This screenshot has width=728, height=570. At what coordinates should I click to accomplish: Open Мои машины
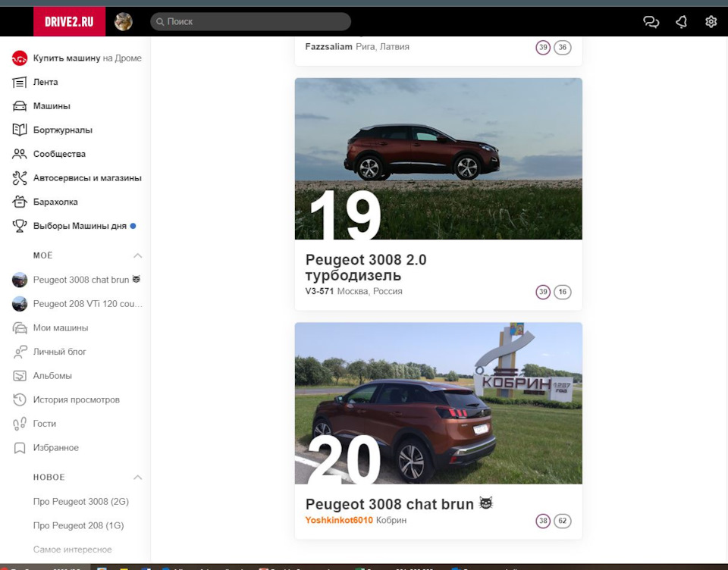(61, 327)
